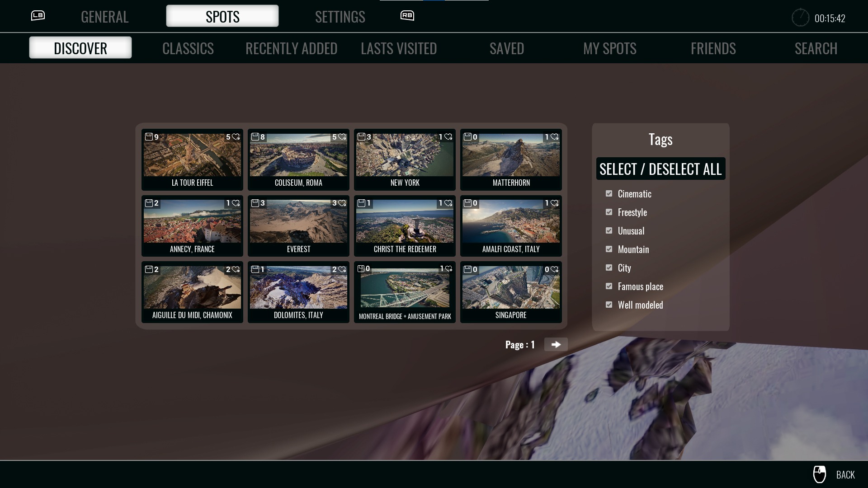Disable the Famous place tag
Viewport: 868px width, 488px height.
click(609, 286)
